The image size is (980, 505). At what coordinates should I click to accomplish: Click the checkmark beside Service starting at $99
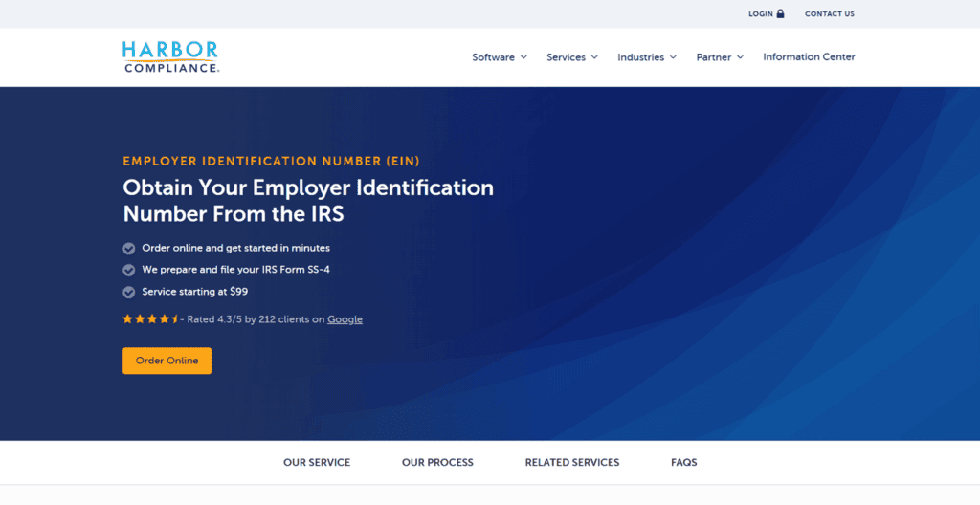tap(129, 292)
